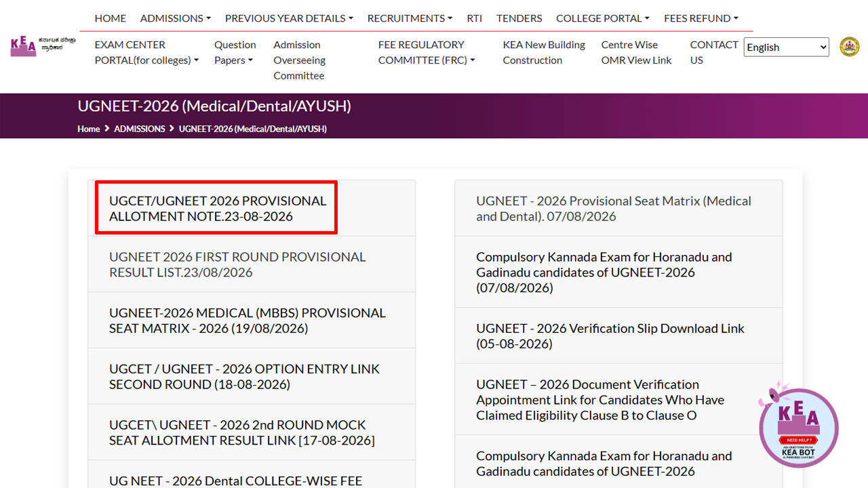Expand the FEES REFUND dropdown
Image resolution: width=868 pixels, height=488 pixels.
pos(701,18)
